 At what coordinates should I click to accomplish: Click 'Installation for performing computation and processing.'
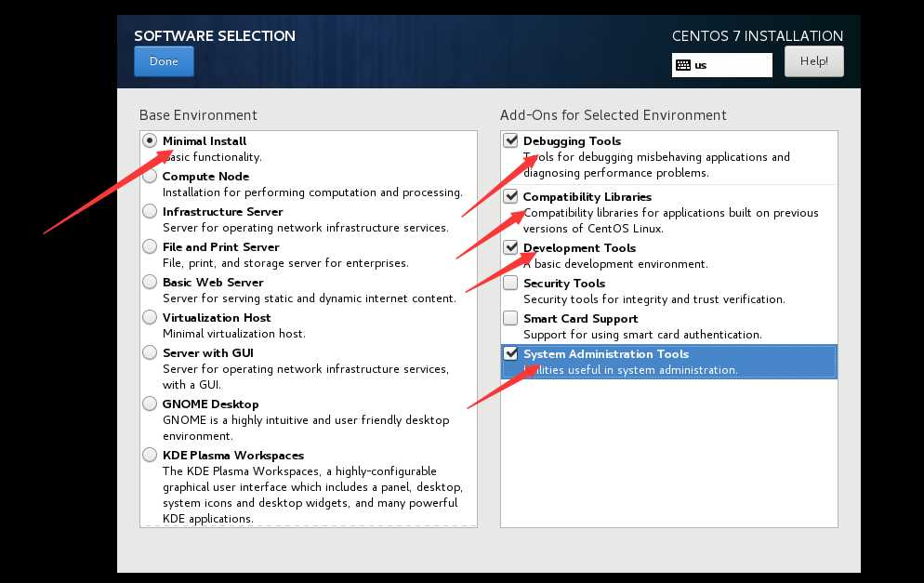coord(312,192)
